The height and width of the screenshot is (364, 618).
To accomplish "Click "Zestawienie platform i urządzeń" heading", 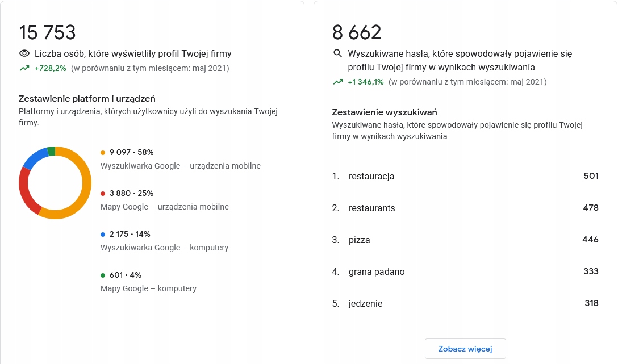I will point(87,99).
